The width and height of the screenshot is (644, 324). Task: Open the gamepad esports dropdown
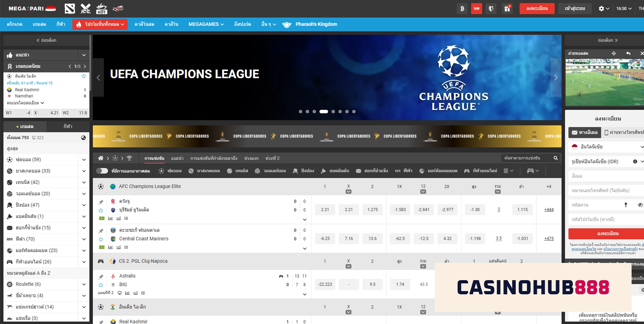click(533, 171)
